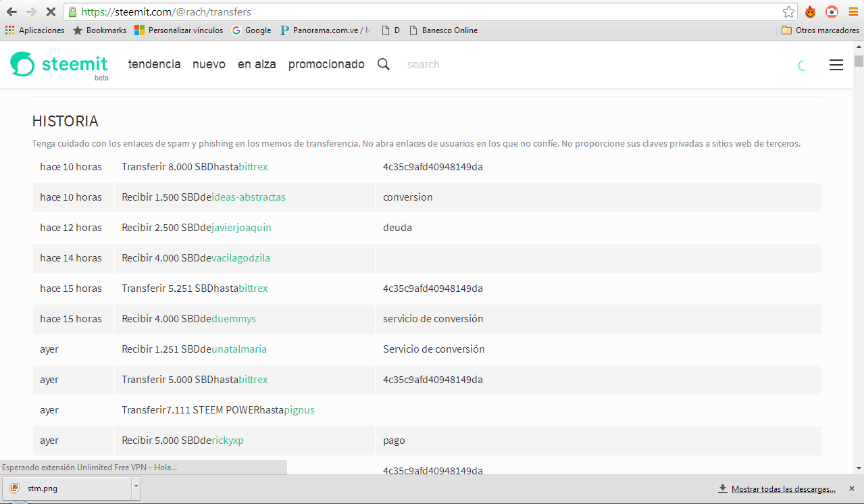Select the memo text 'conversion'
Viewport: 864px width, 504px height.
tap(408, 197)
